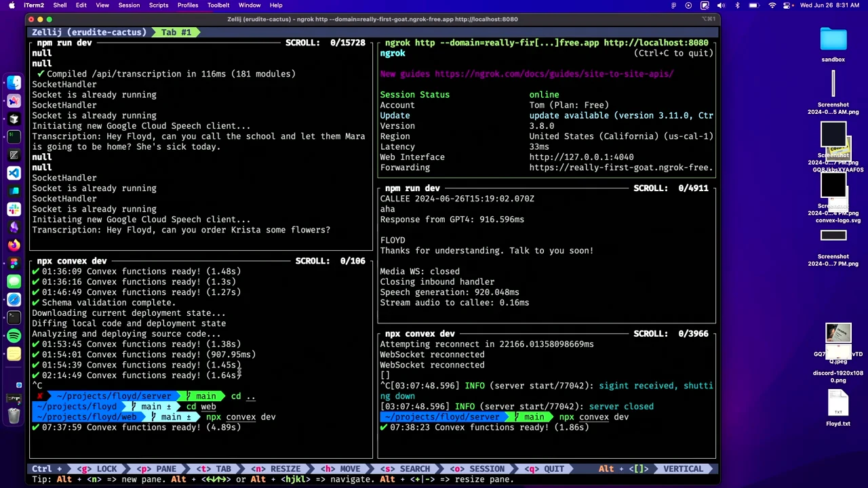Open Visual Studio Code in the Dock

click(x=14, y=173)
